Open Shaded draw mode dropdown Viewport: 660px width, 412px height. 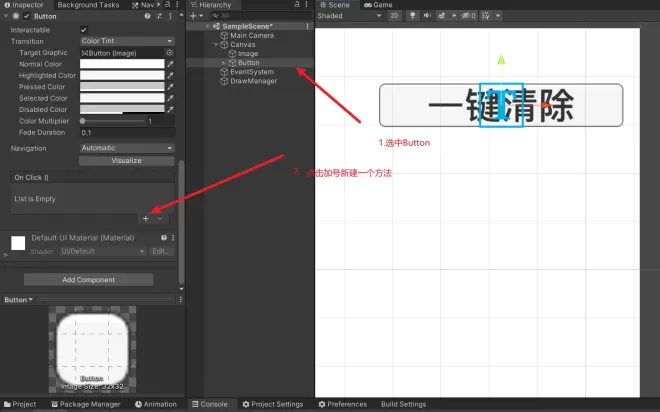click(x=349, y=16)
